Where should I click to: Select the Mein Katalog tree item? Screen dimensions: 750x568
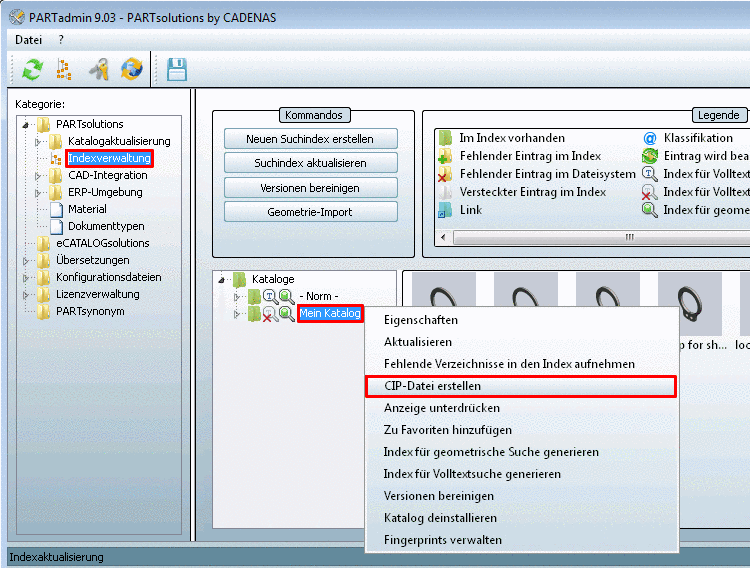(x=330, y=313)
